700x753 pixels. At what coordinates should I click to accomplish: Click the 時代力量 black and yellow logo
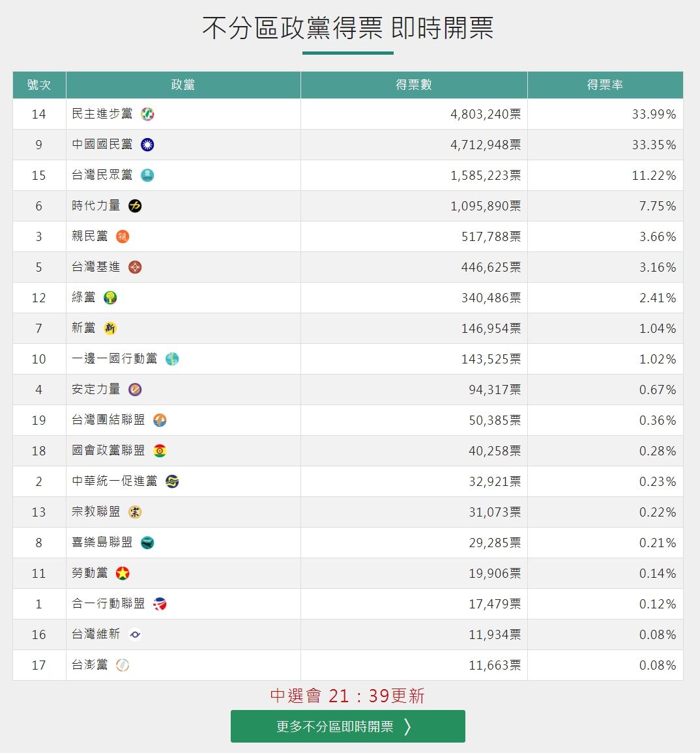135,206
